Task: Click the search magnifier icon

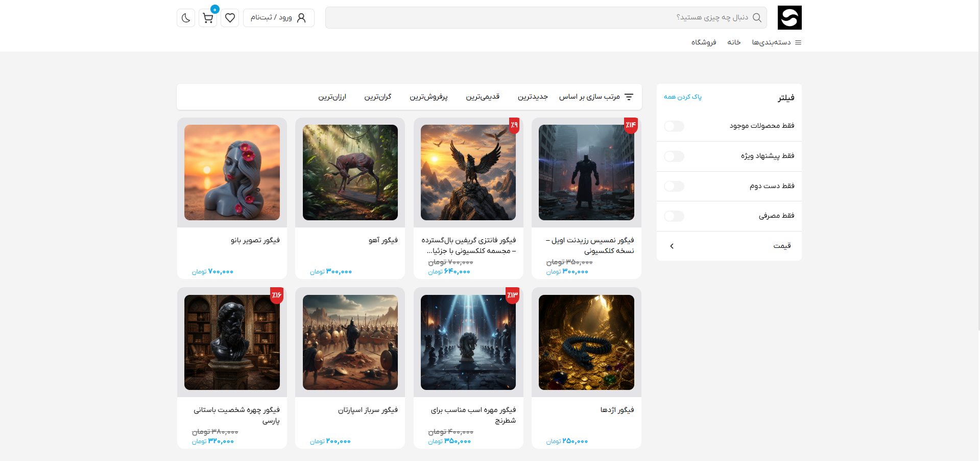Action: [757, 18]
